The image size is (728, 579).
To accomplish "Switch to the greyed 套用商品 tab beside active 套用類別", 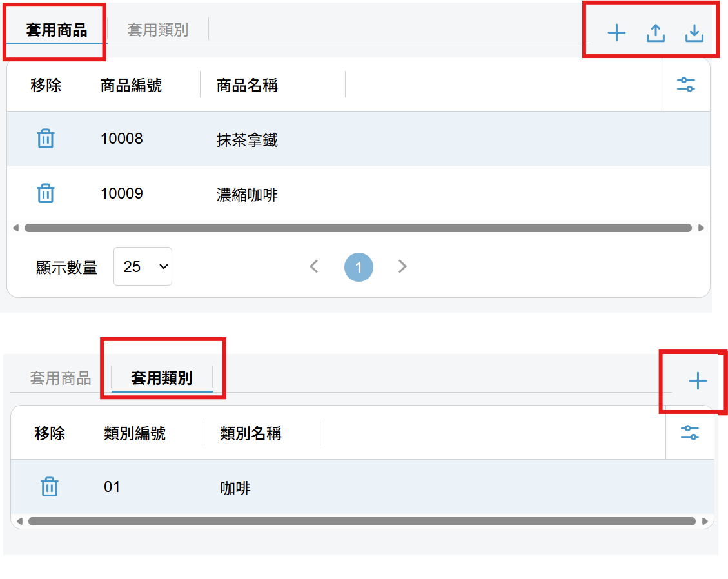I will tap(61, 378).
